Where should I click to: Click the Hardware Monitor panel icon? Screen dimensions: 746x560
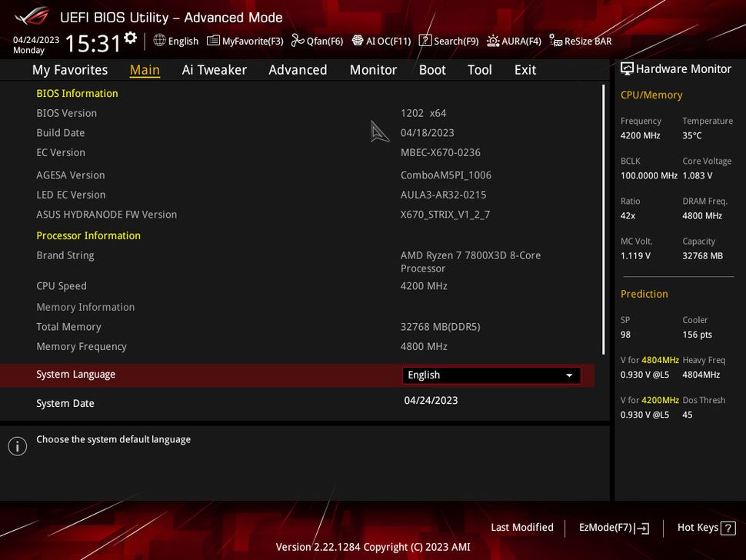628,68
